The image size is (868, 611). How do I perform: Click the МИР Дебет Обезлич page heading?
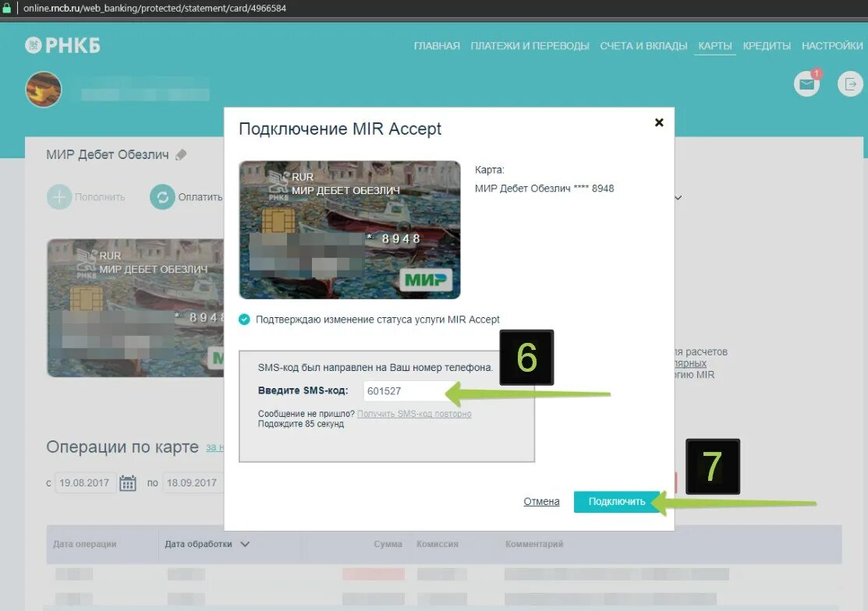coord(108,155)
